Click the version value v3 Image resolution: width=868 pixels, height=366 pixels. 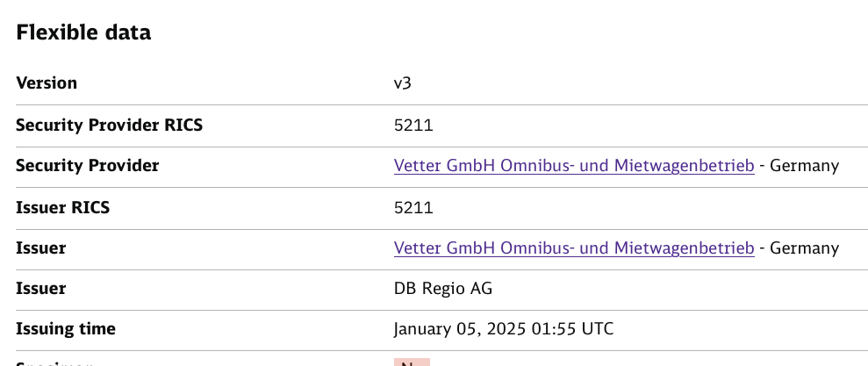tap(403, 83)
